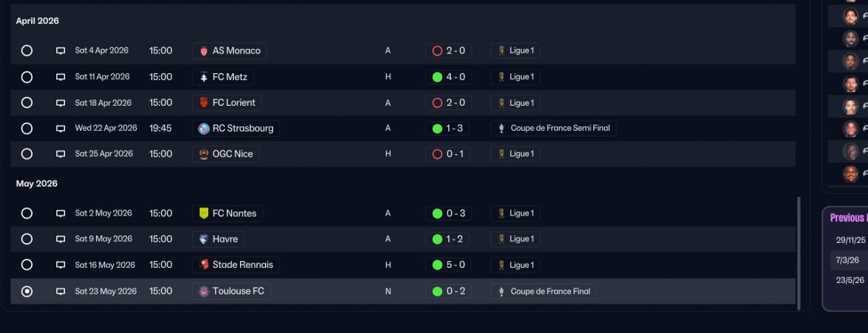The height and width of the screenshot is (333, 868).
Task: Select the radio button for FC Lorient fixture
Action: click(26, 103)
